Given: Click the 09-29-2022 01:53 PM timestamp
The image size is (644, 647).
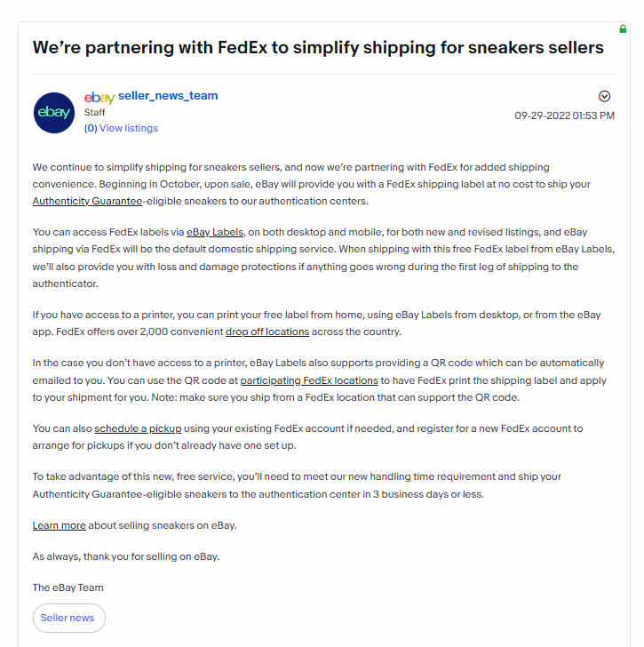Looking at the screenshot, I should point(564,116).
